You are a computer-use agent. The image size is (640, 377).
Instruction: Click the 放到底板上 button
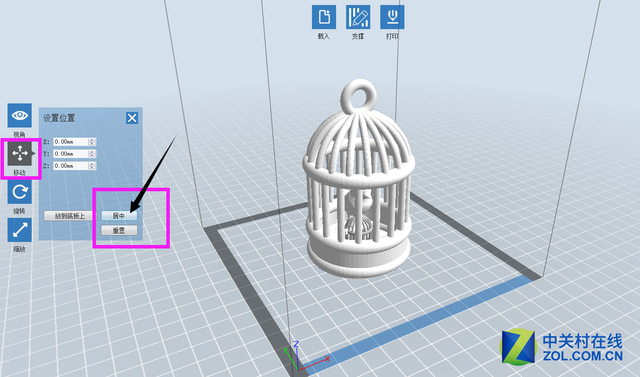point(70,216)
